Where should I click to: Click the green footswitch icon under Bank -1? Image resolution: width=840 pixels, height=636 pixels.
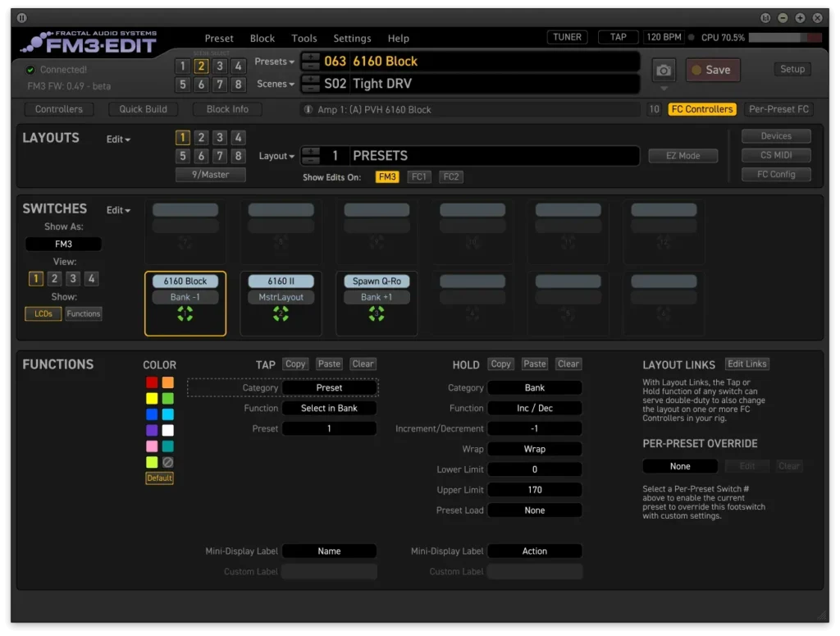(185, 313)
